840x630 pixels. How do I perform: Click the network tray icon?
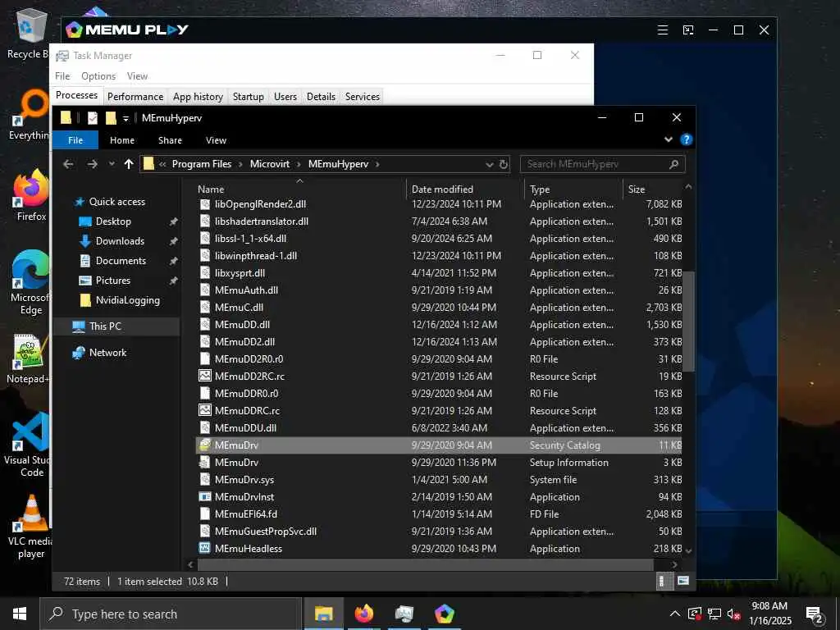click(x=714, y=614)
